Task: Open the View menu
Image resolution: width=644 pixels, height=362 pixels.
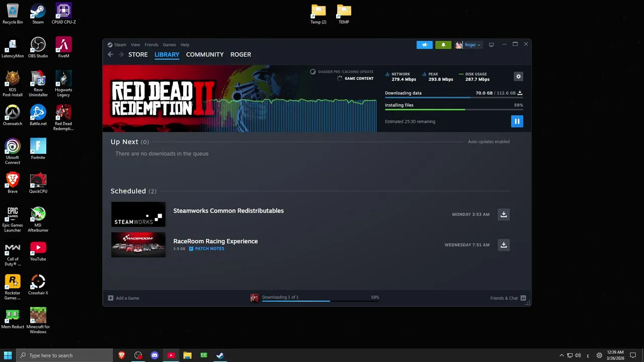Action: pyautogui.click(x=135, y=45)
